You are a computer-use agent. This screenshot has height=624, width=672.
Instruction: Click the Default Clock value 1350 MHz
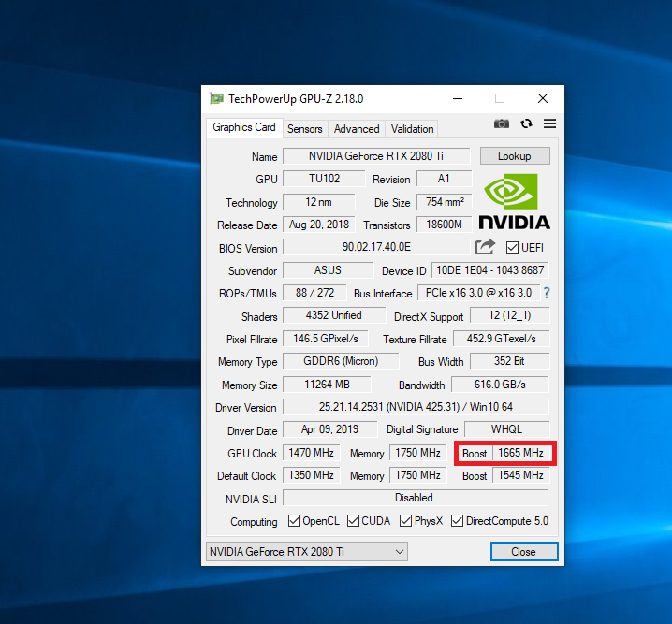coord(311,475)
